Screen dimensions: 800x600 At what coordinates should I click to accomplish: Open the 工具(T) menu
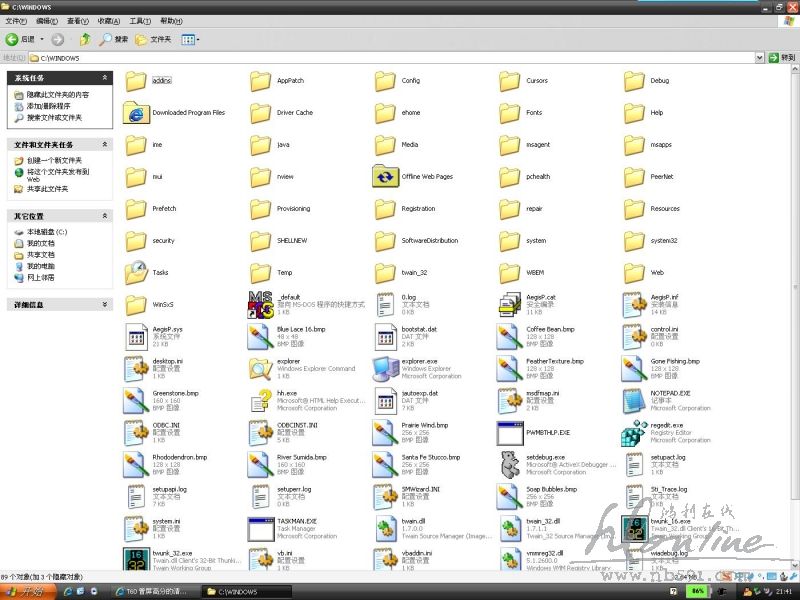tap(140, 21)
